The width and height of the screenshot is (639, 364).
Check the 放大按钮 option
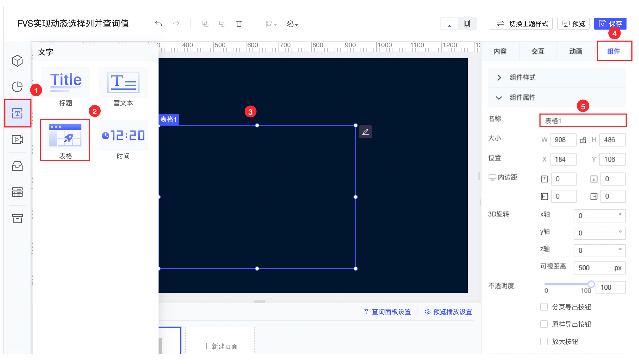point(544,341)
